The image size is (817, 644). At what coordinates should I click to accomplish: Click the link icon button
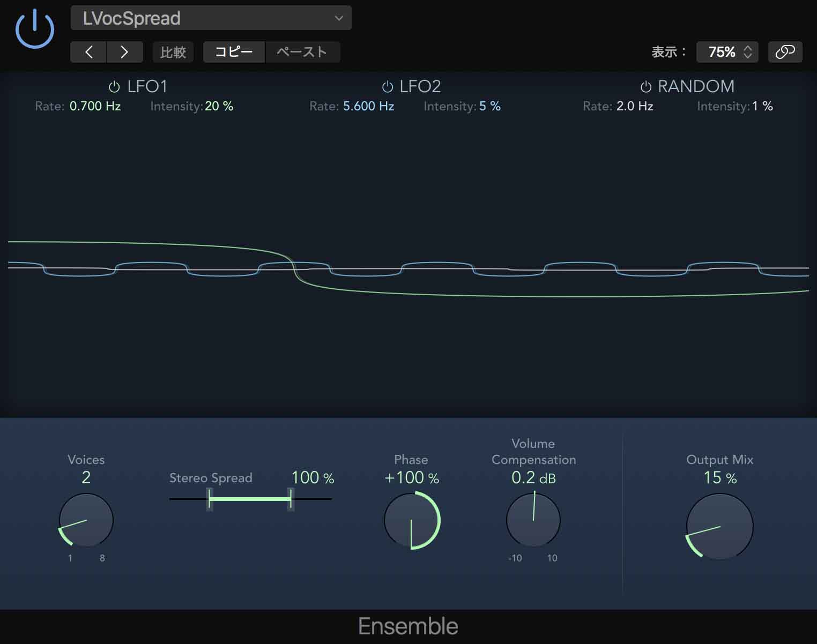tap(785, 52)
